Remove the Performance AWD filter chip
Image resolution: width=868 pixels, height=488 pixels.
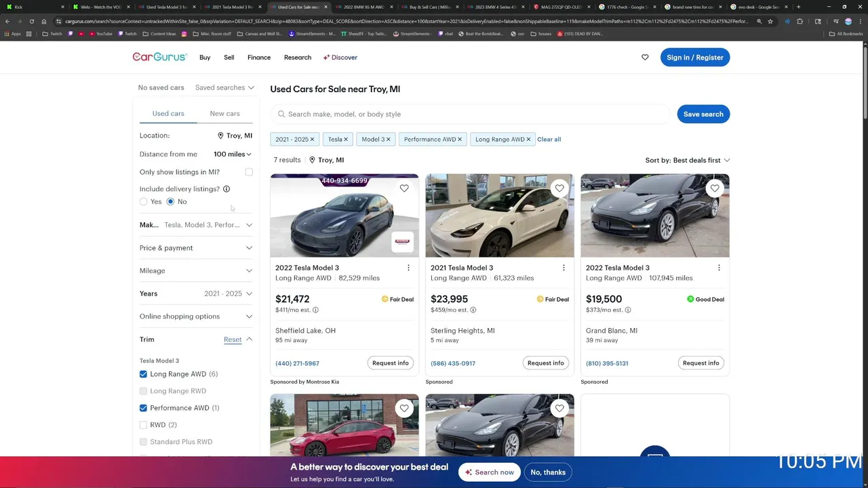point(459,140)
